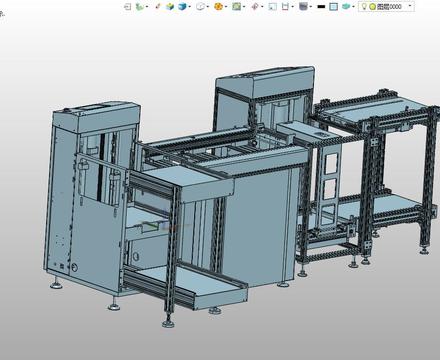Click the green framed view icon

click(236, 6)
